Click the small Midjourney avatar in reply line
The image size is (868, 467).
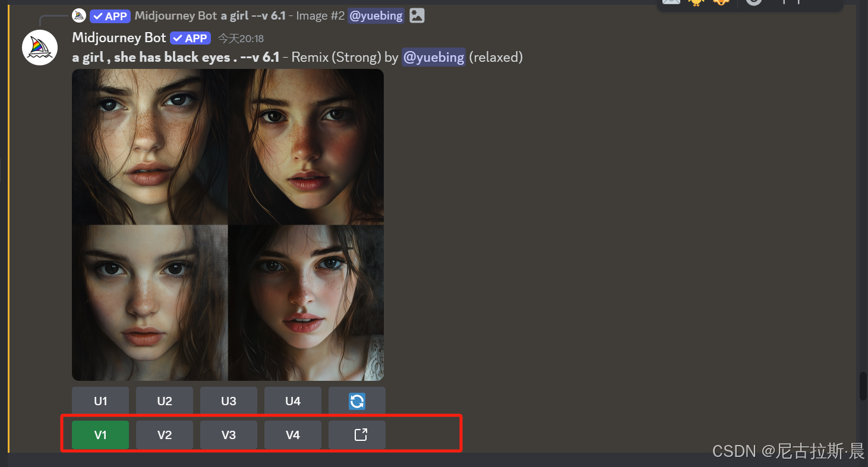click(79, 16)
